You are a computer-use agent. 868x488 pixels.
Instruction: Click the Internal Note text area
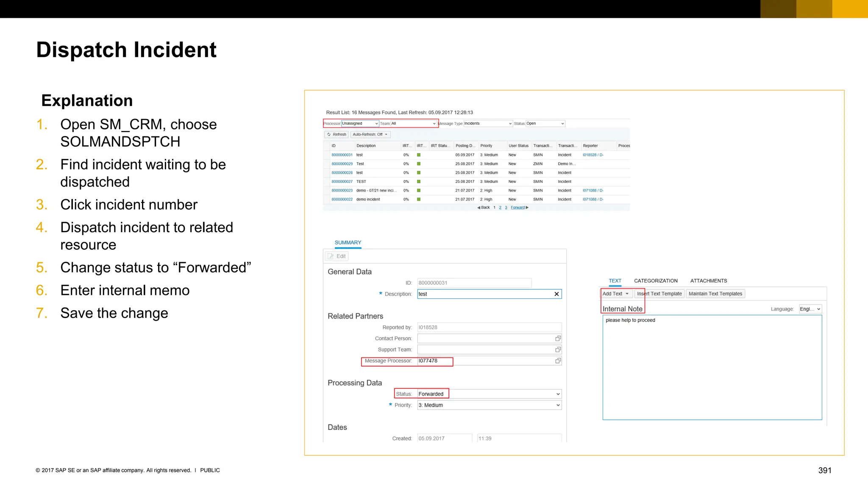coord(712,367)
